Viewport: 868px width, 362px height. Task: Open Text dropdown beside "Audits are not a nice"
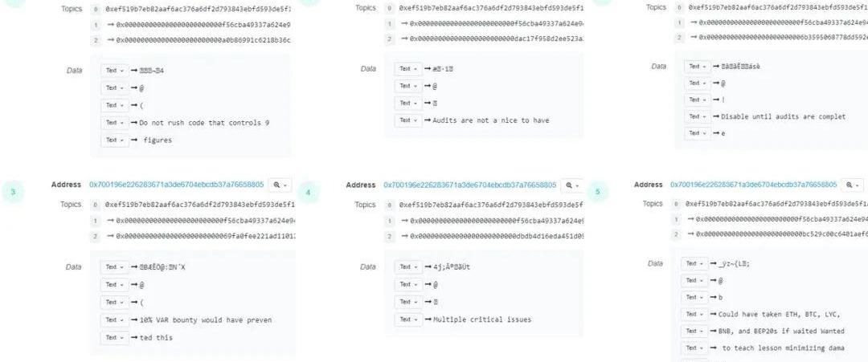(x=406, y=120)
